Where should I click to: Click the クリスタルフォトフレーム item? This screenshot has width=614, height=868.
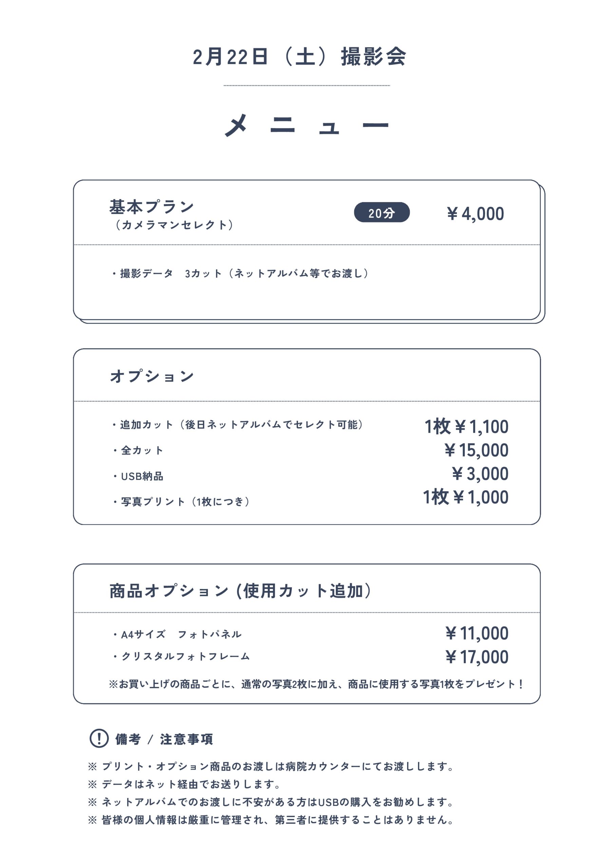tap(182, 656)
